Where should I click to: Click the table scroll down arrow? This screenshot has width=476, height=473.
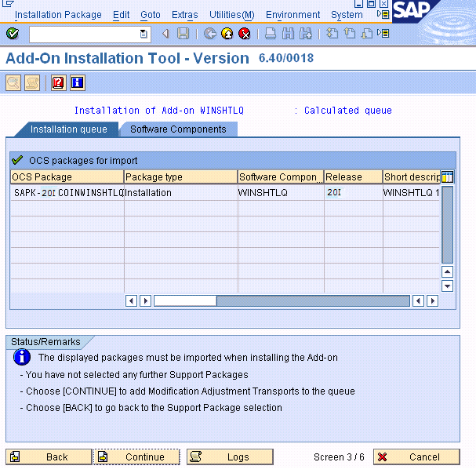(x=447, y=286)
